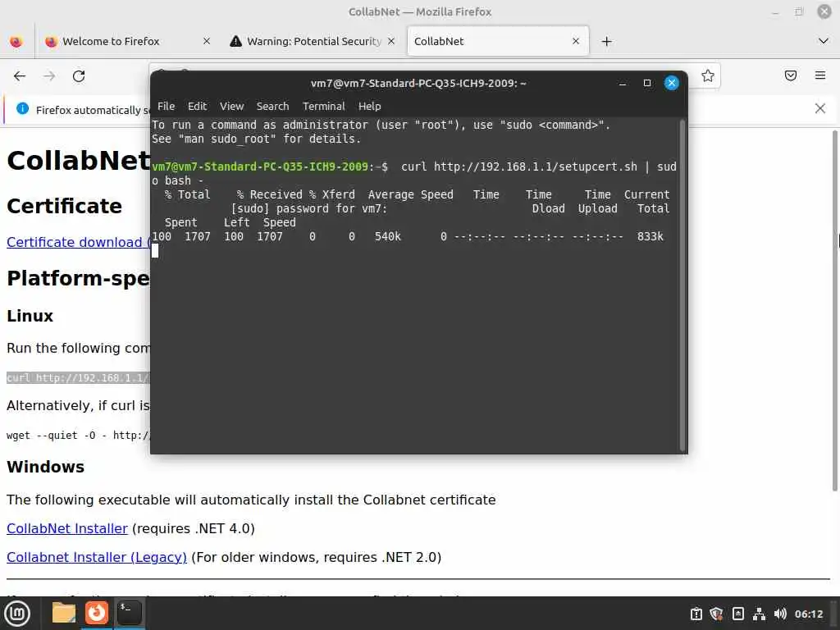Screen dimensions: 840x630
Task: Open Collabnet Installer (Legacy) link
Action: [x=97, y=557]
